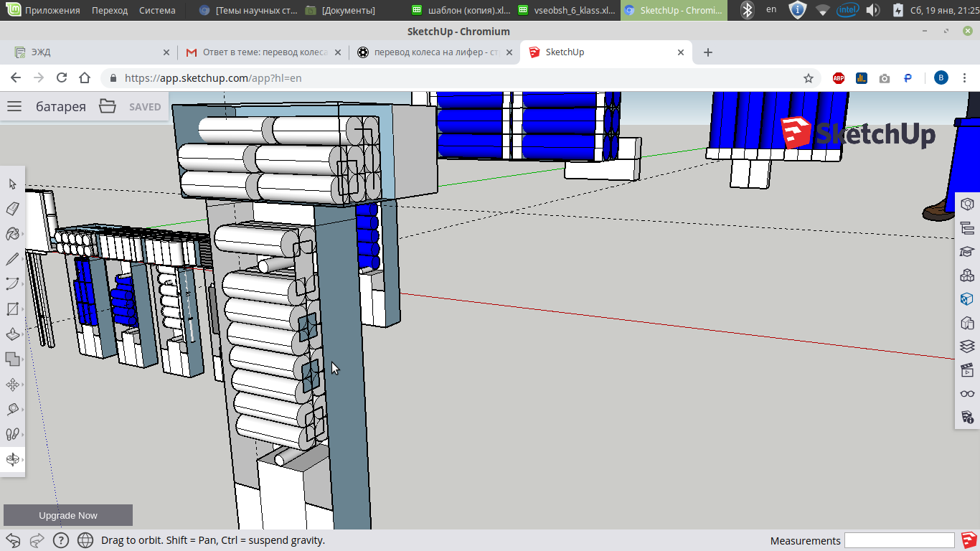Open the Help question mark icon

[61, 540]
